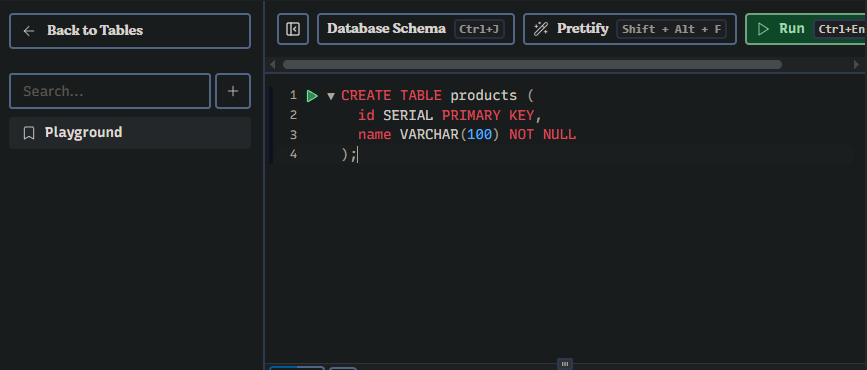The image size is (867, 370).
Task: Open the Database Schema panel
Action: tap(415, 29)
